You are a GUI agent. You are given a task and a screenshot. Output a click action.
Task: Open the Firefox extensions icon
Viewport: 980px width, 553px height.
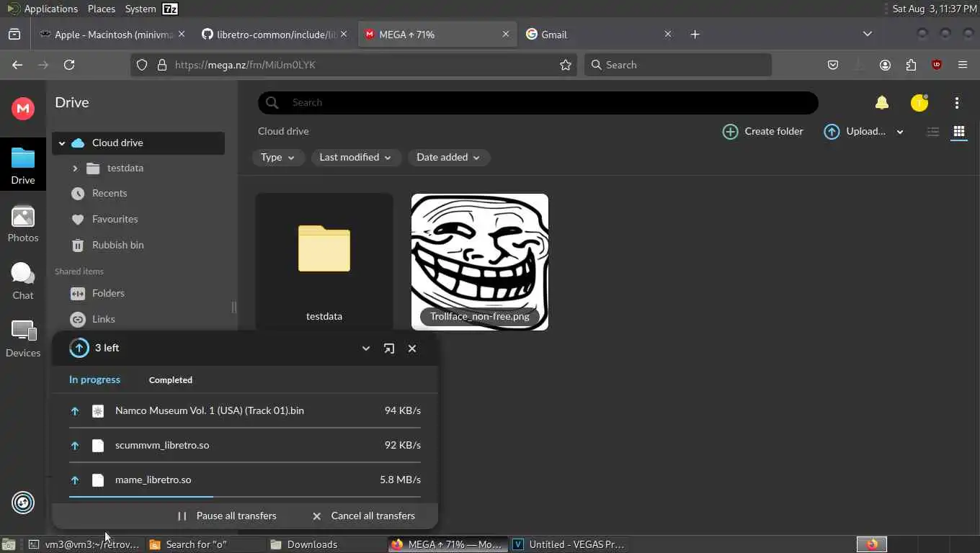(x=911, y=65)
